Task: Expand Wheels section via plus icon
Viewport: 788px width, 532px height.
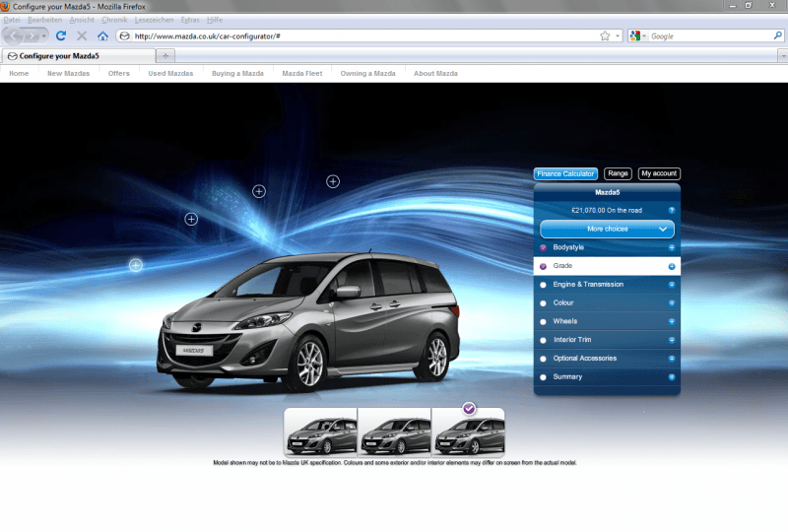Action: [x=672, y=322]
